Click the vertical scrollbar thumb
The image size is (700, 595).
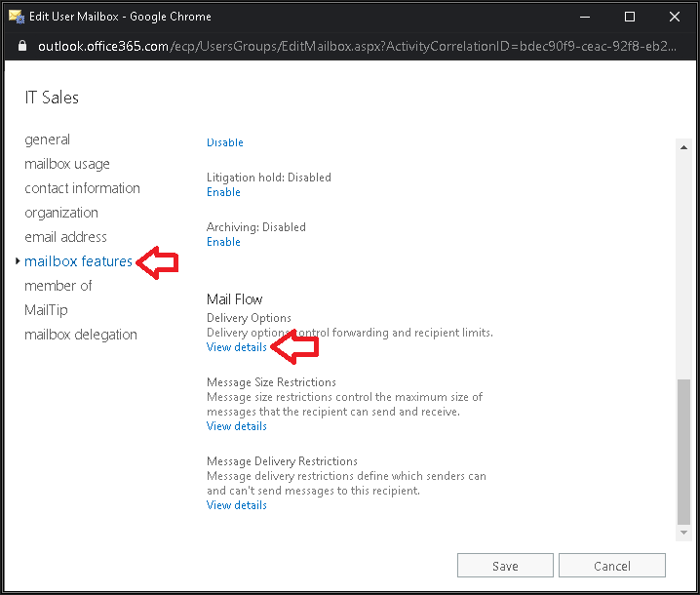683,452
